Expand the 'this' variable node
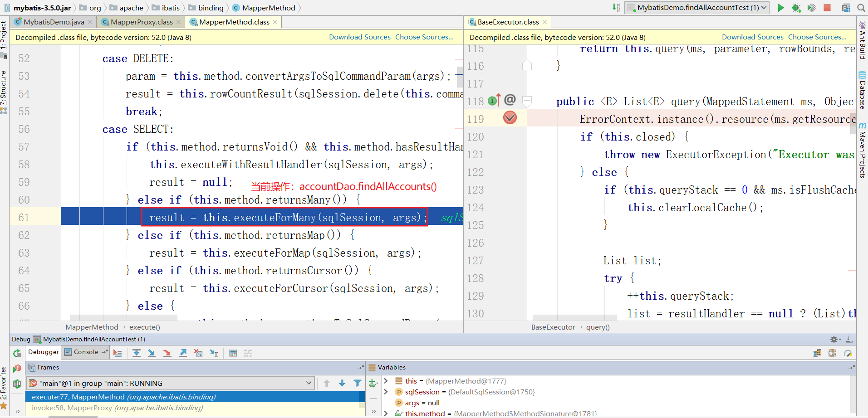The image size is (868, 418). click(386, 381)
